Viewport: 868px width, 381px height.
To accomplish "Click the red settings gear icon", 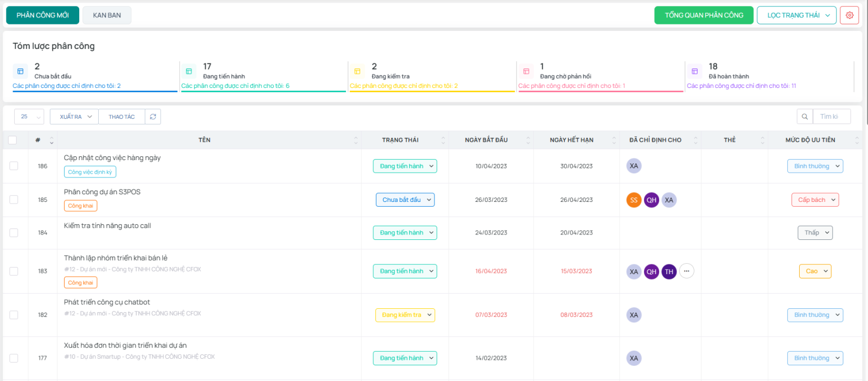I will [x=849, y=15].
